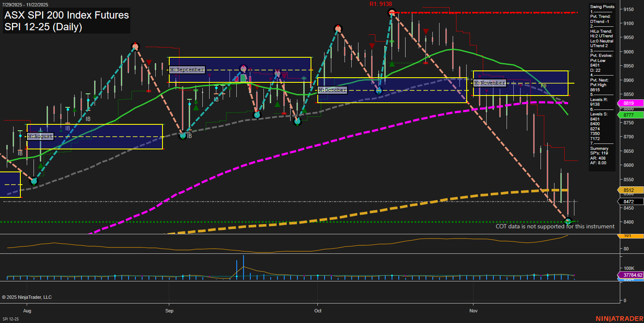Click the COT data not supported message
This screenshot has width=644, height=323.
[555, 227]
